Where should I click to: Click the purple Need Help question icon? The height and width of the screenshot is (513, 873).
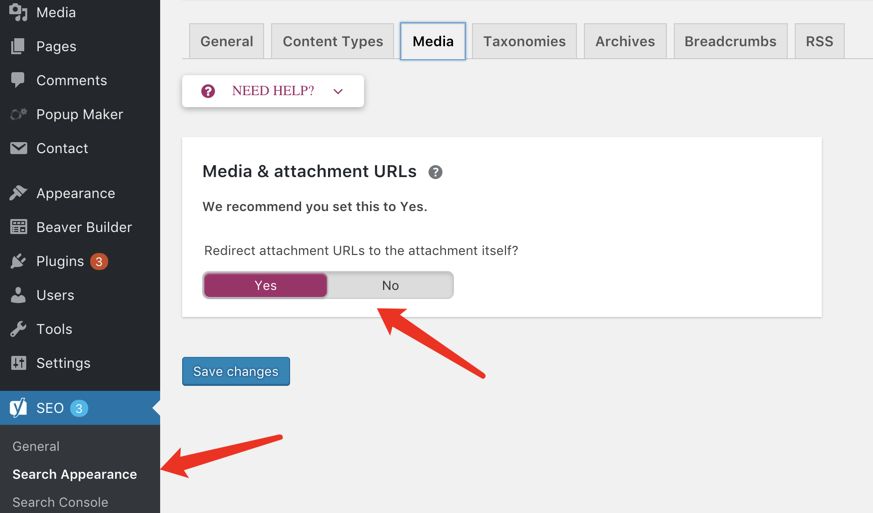pyautogui.click(x=208, y=91)
